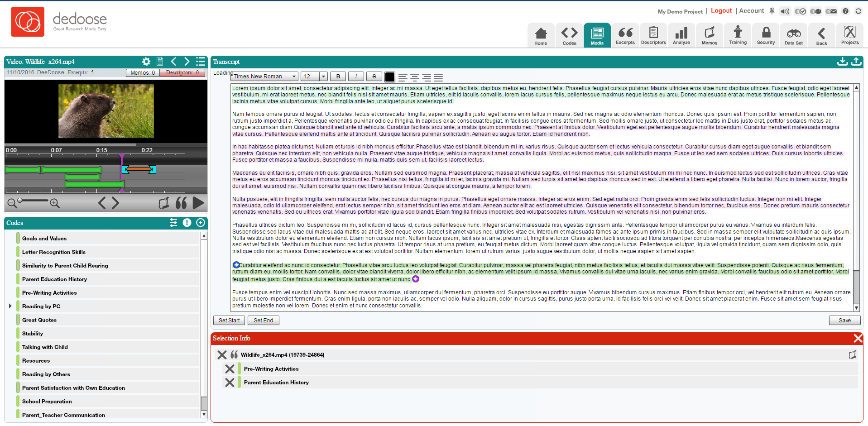Viewport: 868px width, 426px height.
Task: Click the Codes panel alert icon
Action: tap(187, 223)
